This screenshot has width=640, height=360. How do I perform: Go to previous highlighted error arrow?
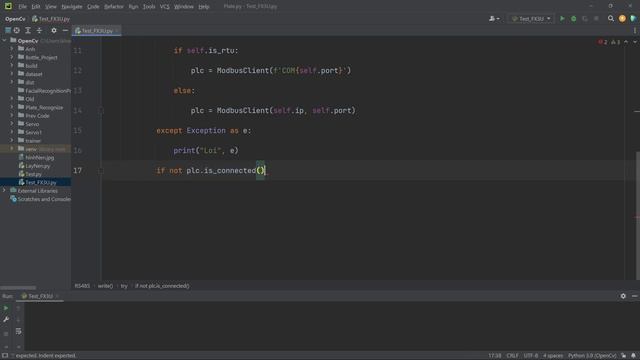coord(626,42)
